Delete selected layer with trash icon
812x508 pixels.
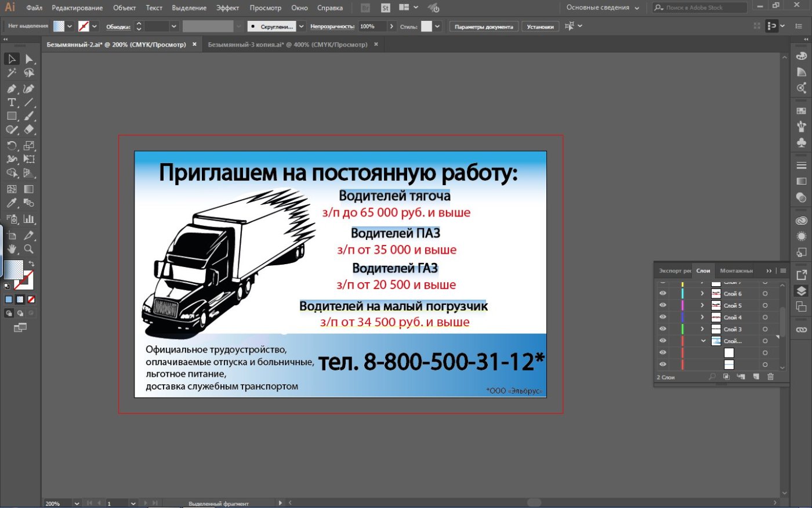[x=770, y=377]
